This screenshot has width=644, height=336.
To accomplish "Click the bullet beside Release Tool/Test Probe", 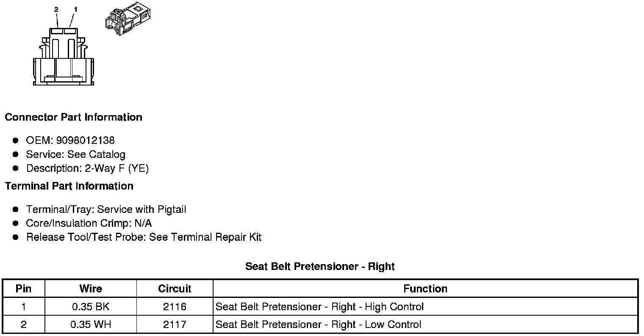I will 16,237.
